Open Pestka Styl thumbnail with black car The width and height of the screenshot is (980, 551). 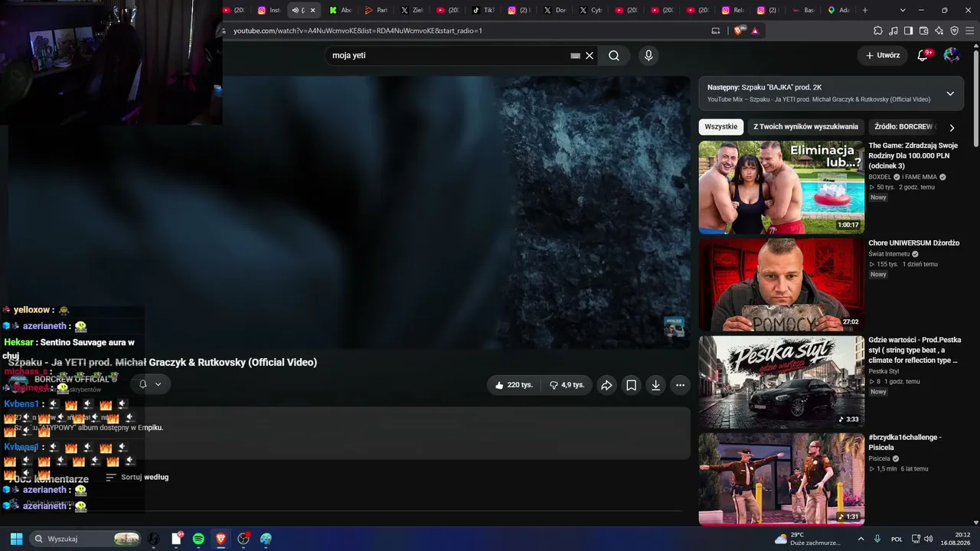click(781, 382)
